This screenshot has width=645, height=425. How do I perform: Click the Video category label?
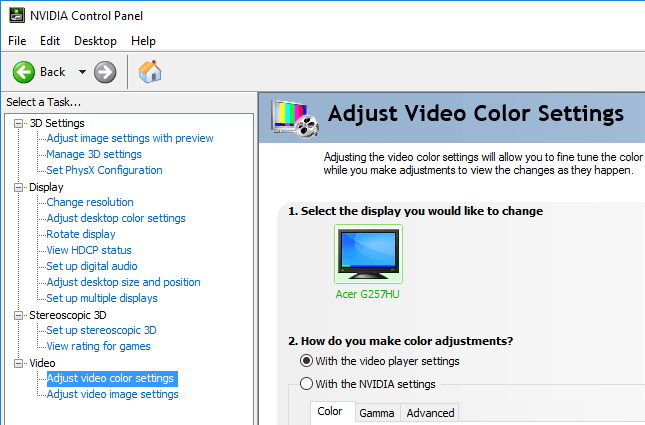coord(42,363)
